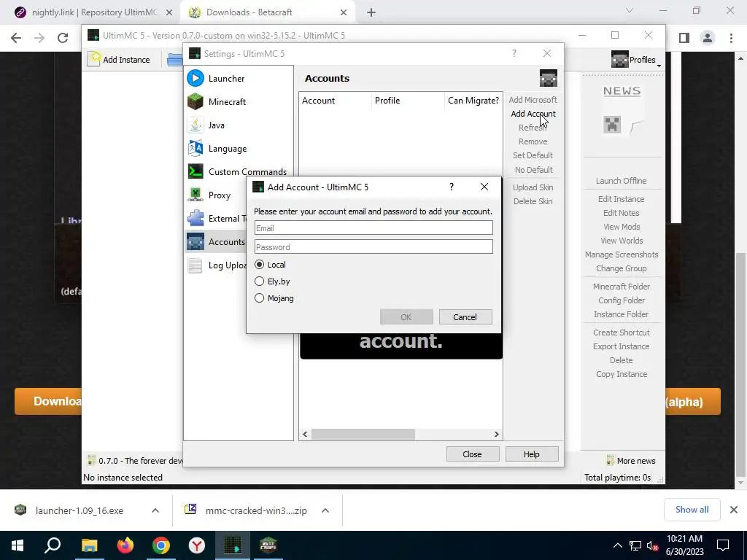Click the Add Account button in Settings

(533, 114)
